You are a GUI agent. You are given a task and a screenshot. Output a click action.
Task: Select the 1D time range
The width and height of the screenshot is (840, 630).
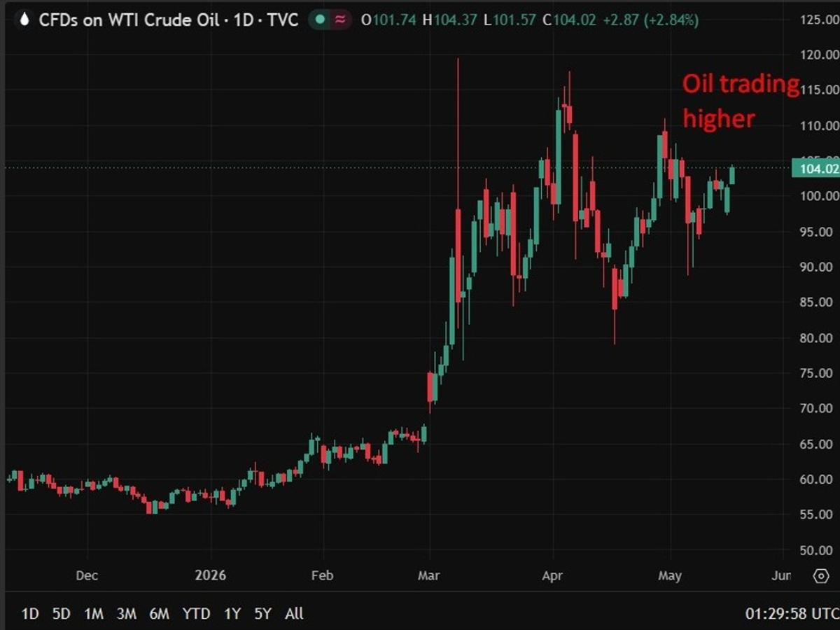[x=30, y=614]
